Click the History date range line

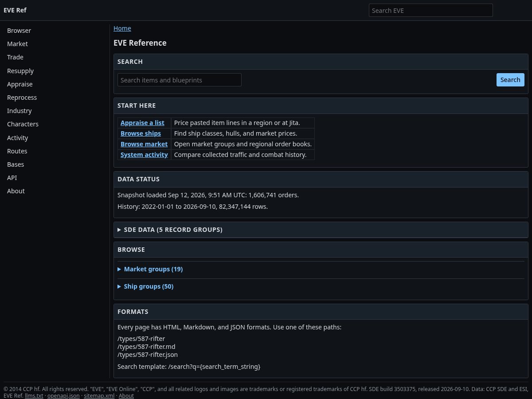pyautogui.click(x=192, y=207)
